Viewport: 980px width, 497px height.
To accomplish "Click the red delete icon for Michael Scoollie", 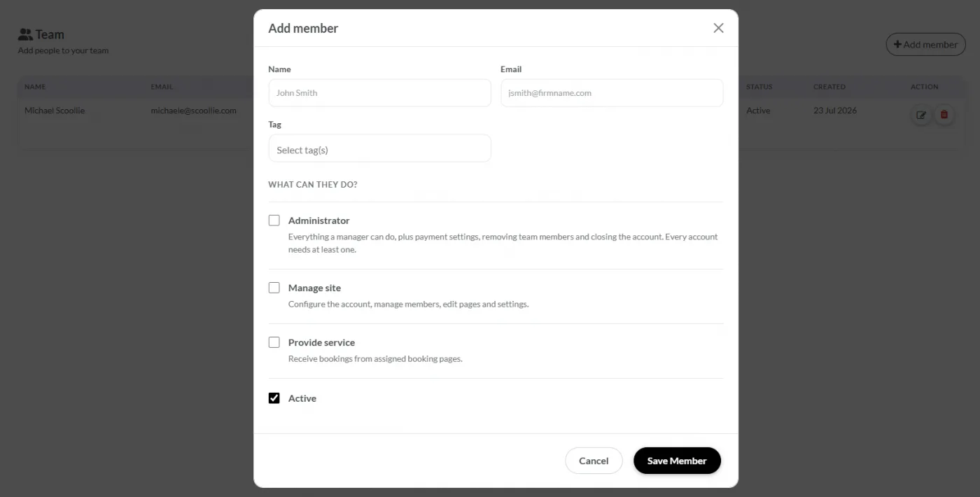I will point(944,115).
